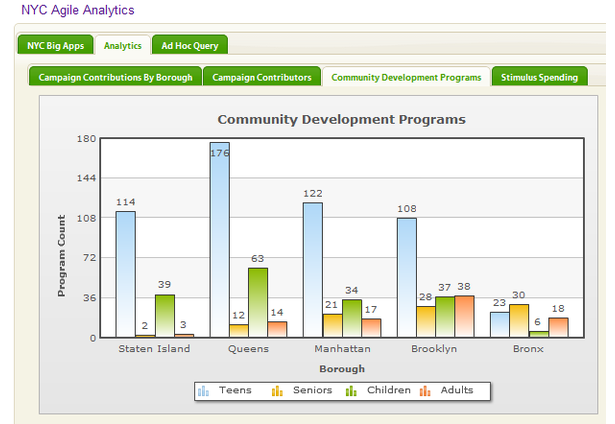Image resolution: width=615 pixels, height=424 pixels.
Task: Click the 72 y-axis value
Action: [x=89, y=258]
